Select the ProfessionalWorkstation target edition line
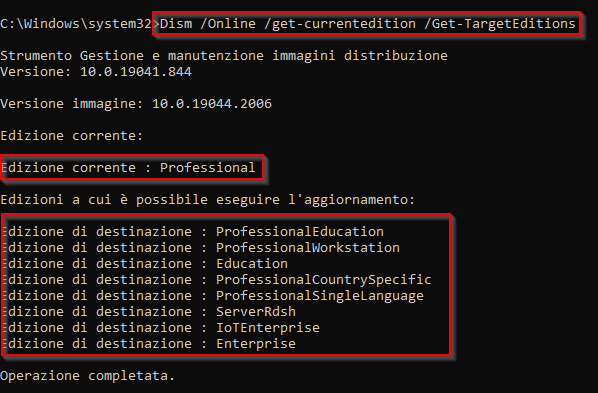This screenshot has height=393, width=598. tap(200, 248)
